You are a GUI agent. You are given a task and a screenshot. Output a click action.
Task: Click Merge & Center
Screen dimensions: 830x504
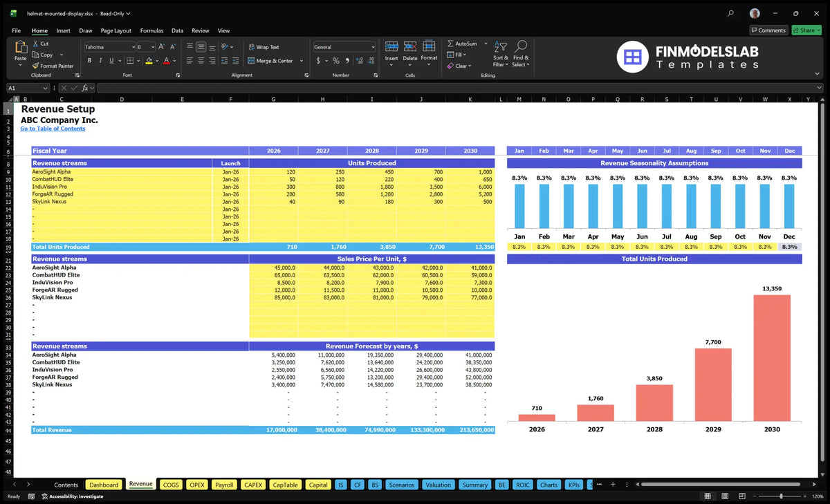[270, 61]
